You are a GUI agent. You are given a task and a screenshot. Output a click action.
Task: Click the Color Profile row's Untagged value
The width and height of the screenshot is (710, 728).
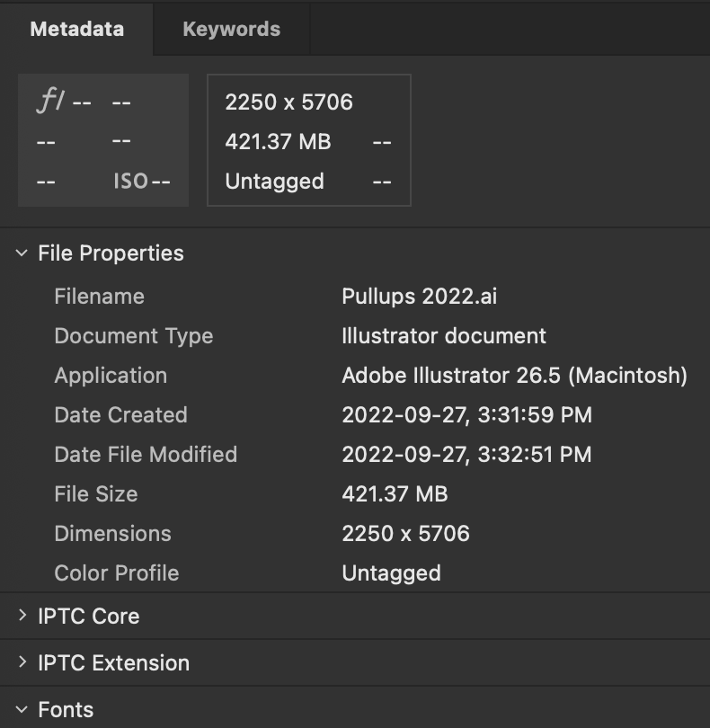(391, 573)
